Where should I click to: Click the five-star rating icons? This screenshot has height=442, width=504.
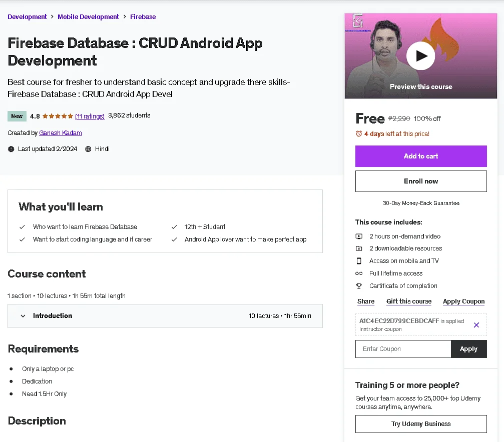tap(58, 116)
